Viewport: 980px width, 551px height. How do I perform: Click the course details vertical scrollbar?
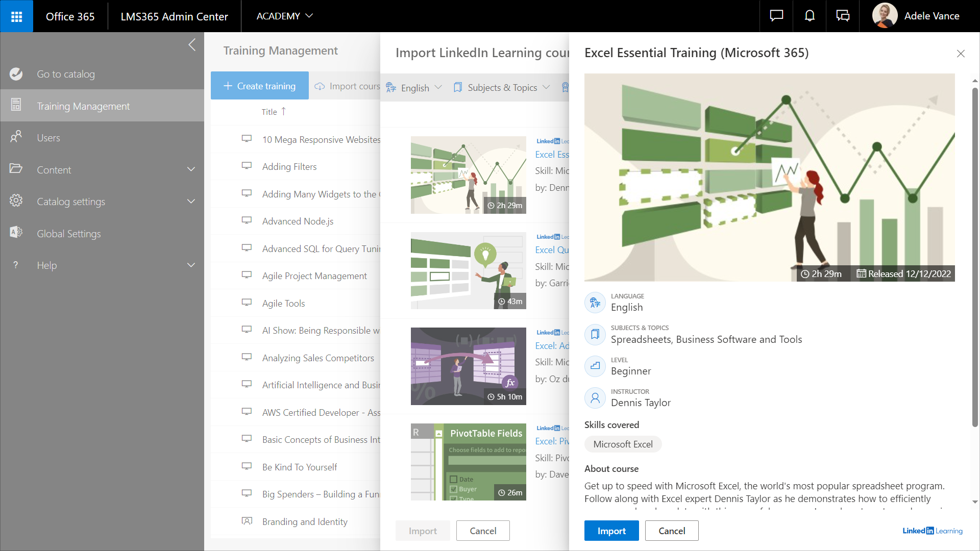pyautogui.click(x=975, y=255)
